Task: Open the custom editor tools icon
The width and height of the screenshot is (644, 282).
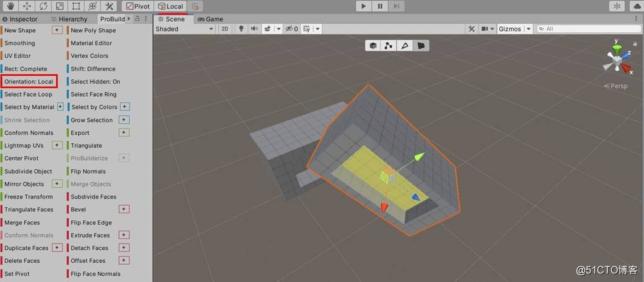Action: 109,6
